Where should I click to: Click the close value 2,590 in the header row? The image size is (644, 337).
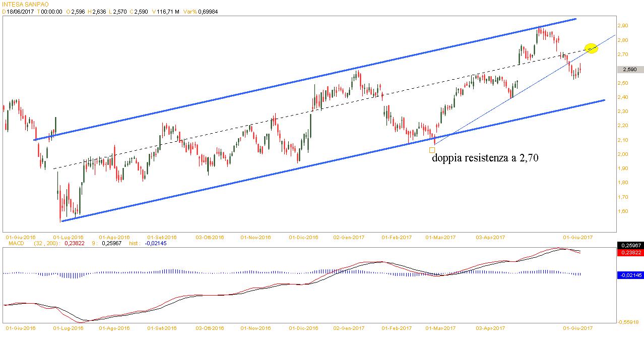tap(142, 11)
